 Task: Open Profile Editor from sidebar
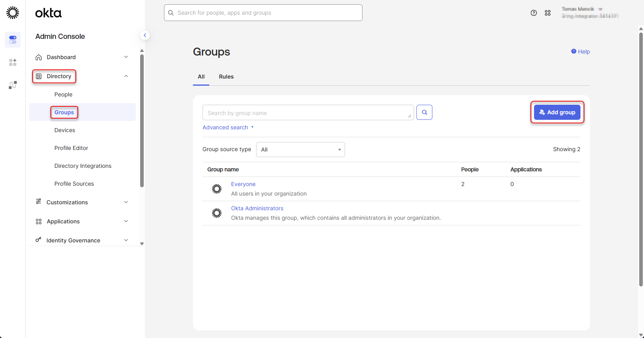coord(71,148)
